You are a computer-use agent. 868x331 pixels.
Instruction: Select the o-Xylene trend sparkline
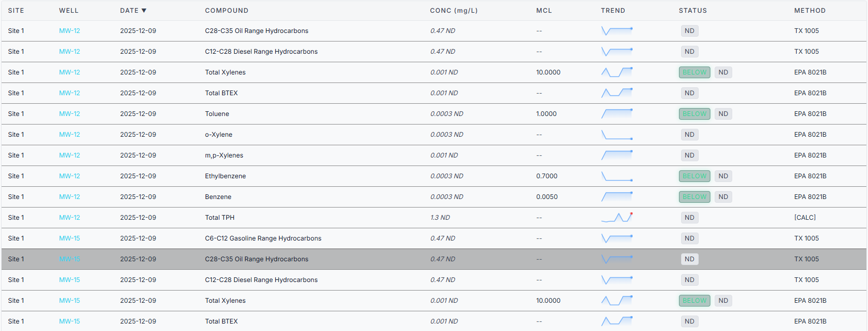click(x=617, y=135)
